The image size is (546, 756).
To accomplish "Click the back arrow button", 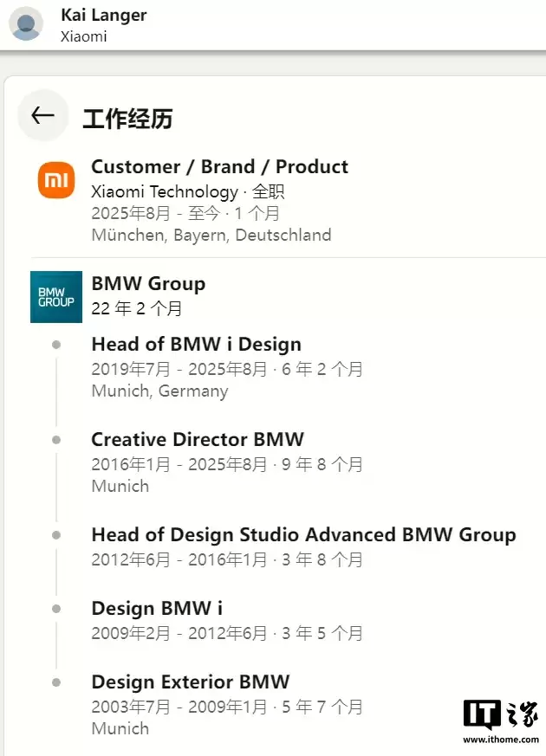I will pyautogui.click(x=42, y=116).
